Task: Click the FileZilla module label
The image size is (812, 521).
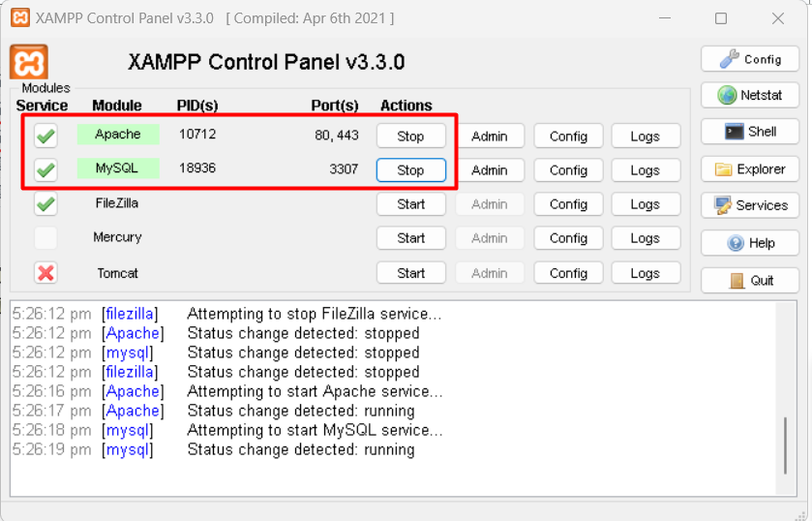Action: [x=117, y=203]
